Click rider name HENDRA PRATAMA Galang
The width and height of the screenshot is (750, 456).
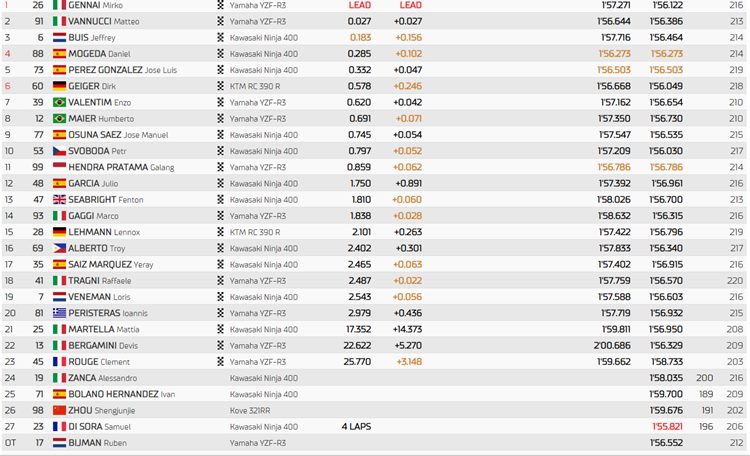point(121,167)
